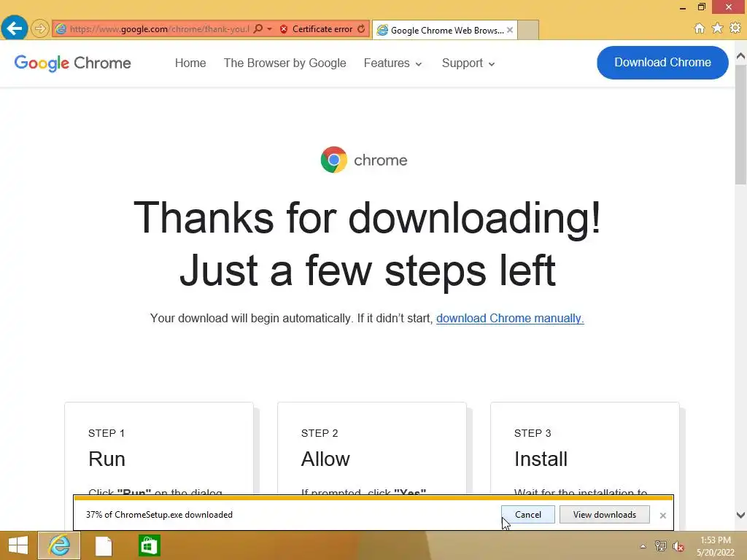Click the search magnifier in the address bar
This screenshot has height=560, width=747.
click(258, 28)
